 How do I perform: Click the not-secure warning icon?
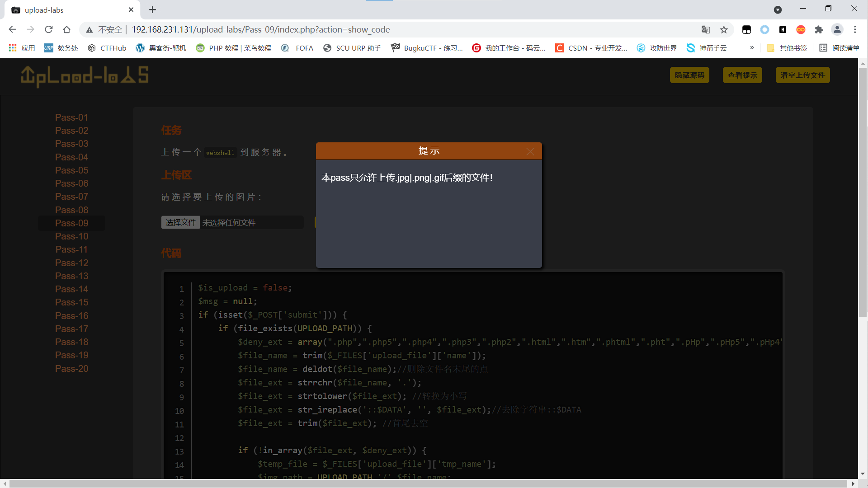tap(90, 30)
